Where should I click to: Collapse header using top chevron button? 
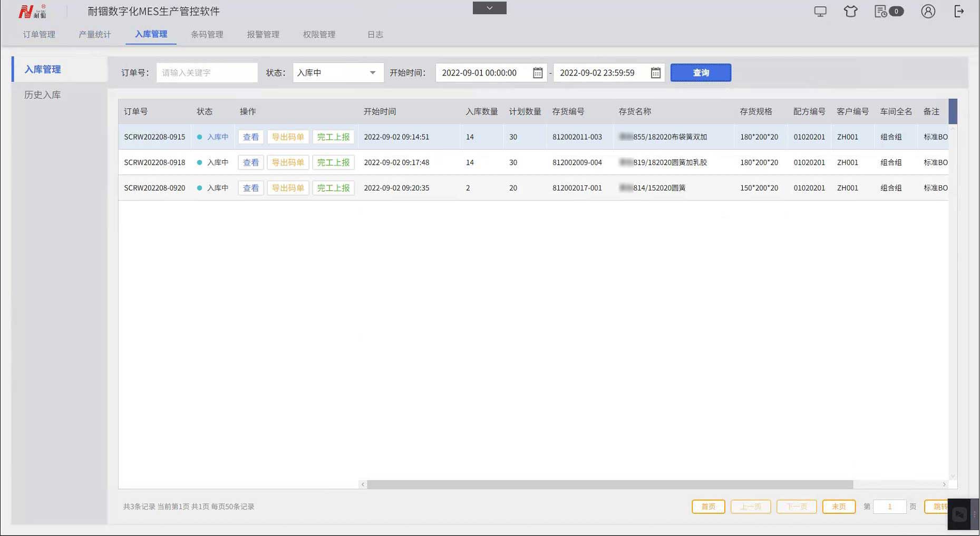point(490,8)
